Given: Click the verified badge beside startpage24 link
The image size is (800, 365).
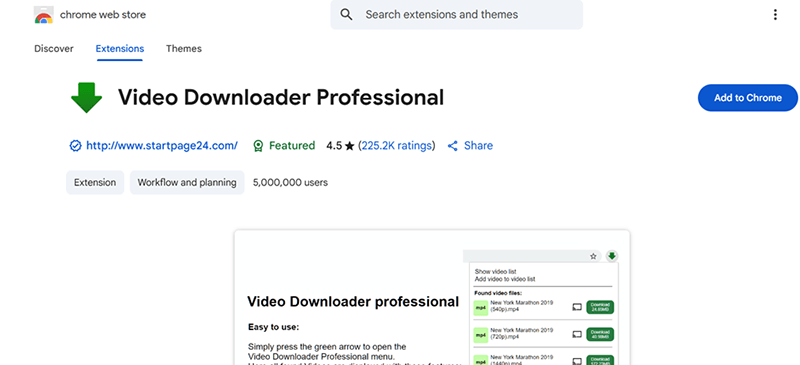Looking at the screenshot, I should pyautogui.click(x=75, y=146).
